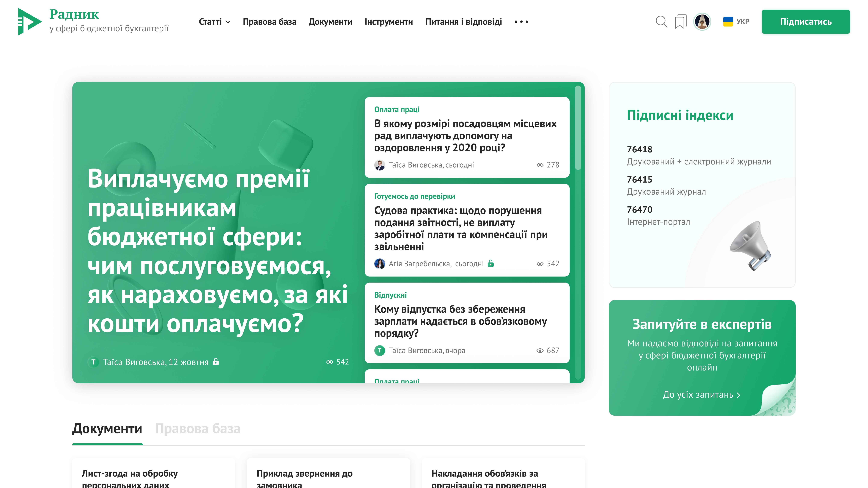This screenshot has width=868, height=488.
Task: Click the lock icon near Агія Загребельська
Action: [x=491, y=263]
